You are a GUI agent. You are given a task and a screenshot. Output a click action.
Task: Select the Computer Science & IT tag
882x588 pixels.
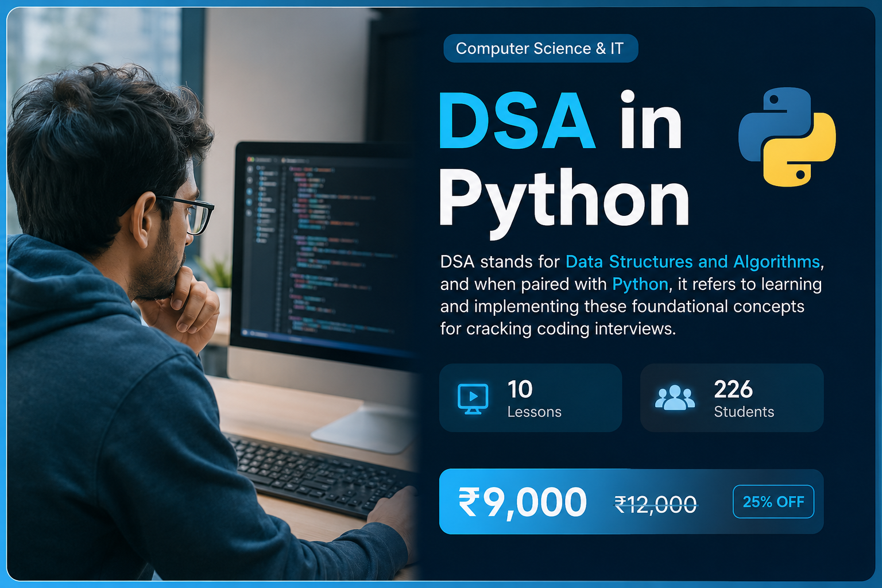coord(540,48)
